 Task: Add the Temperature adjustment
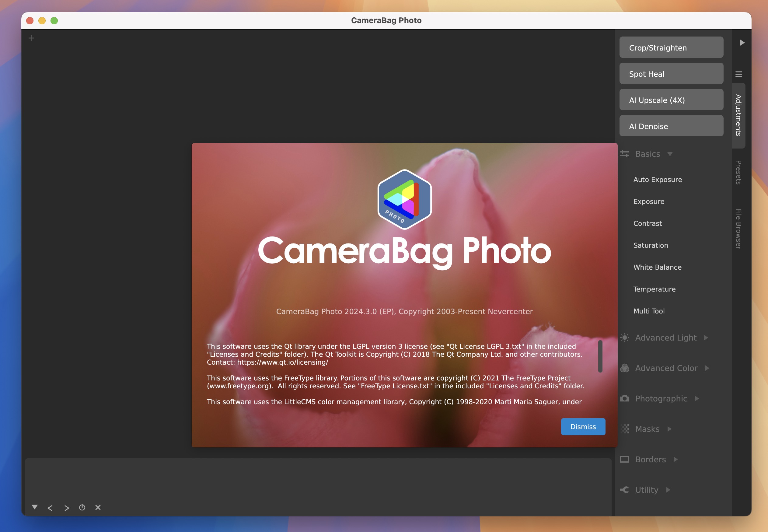tap(655, 289)
